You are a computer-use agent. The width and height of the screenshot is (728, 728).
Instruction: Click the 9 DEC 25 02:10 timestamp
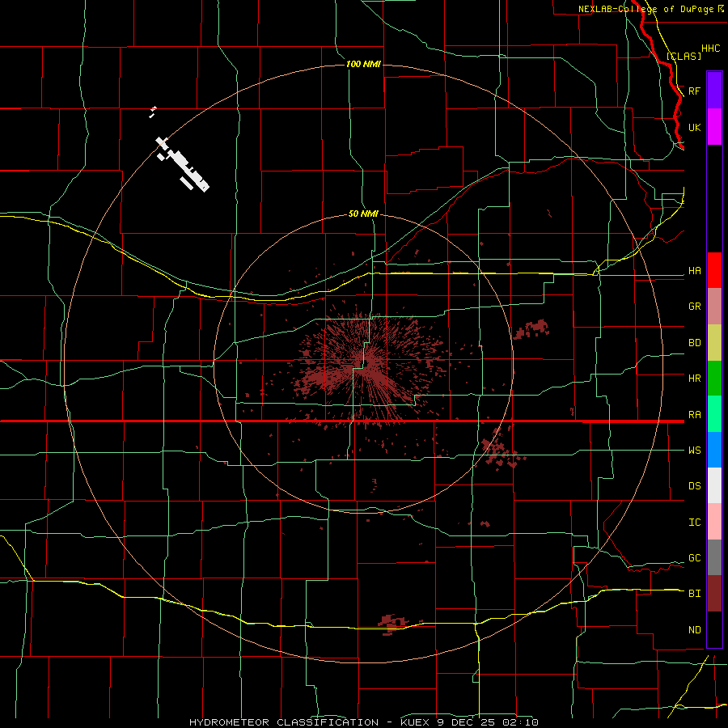pos(488,722)
